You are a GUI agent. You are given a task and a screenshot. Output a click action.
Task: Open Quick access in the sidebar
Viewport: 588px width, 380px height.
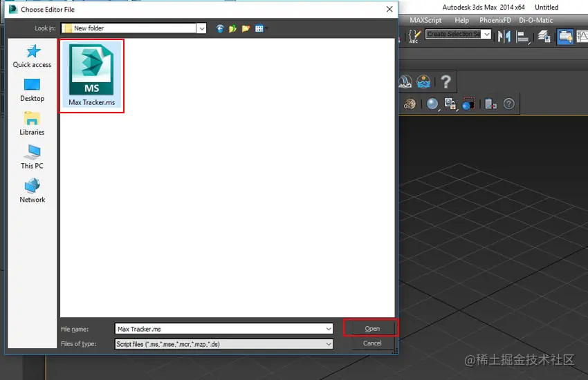coord(33,57)
